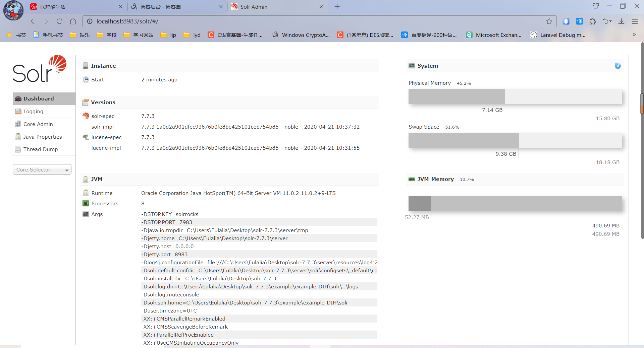This screenshot has width=644, height=348.
Task: Go to the browser home page
Action: pos(73,21)
